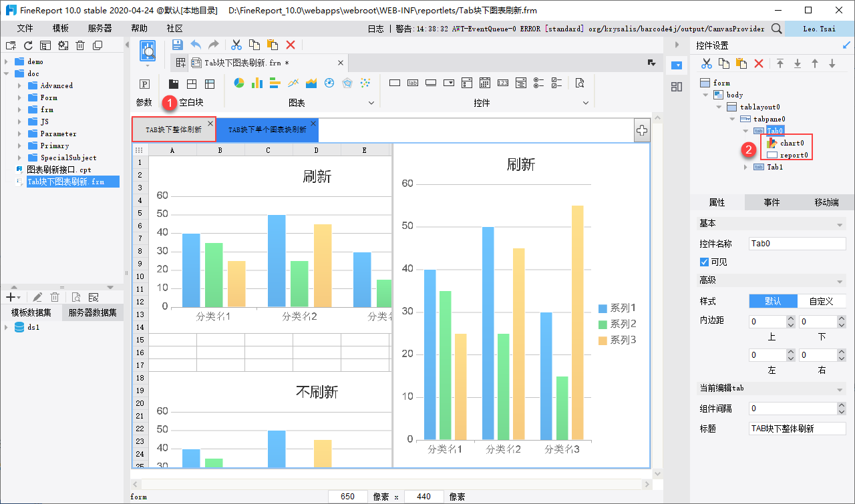Image resolution: width=855 pixels, height=504 pixels.
Task: Click the pencil edit icon in dataset toolbar
Action: click(37, 297)
